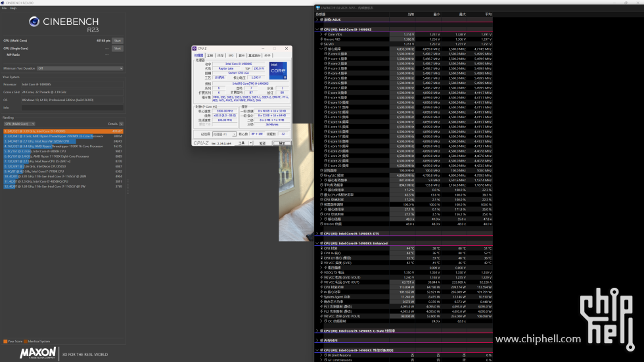This screenshot has width=644, height=362.
Task: Click the CPU IA cores temperature icon
Action: pyautogui.click(x=321, y=253)
